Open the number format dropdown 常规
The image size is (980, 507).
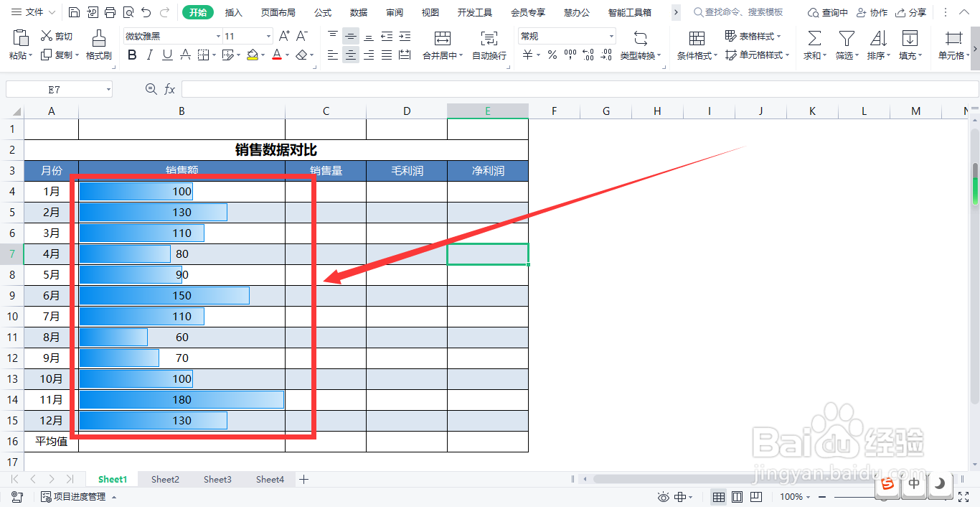611,36
